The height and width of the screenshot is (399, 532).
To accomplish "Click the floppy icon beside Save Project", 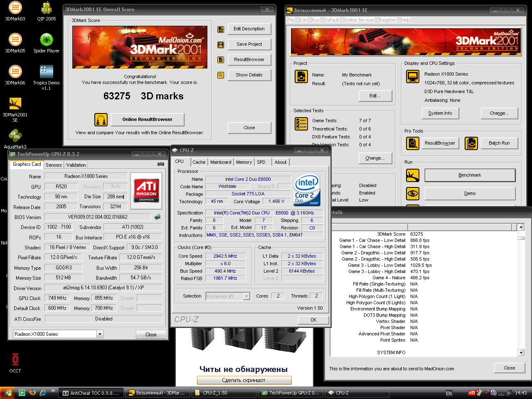I will [x=221, y=44].
